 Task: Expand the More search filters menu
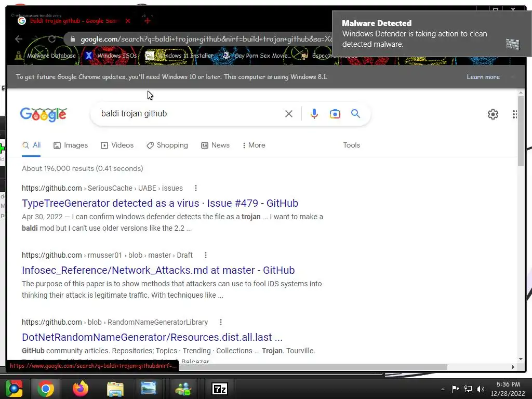254,145
